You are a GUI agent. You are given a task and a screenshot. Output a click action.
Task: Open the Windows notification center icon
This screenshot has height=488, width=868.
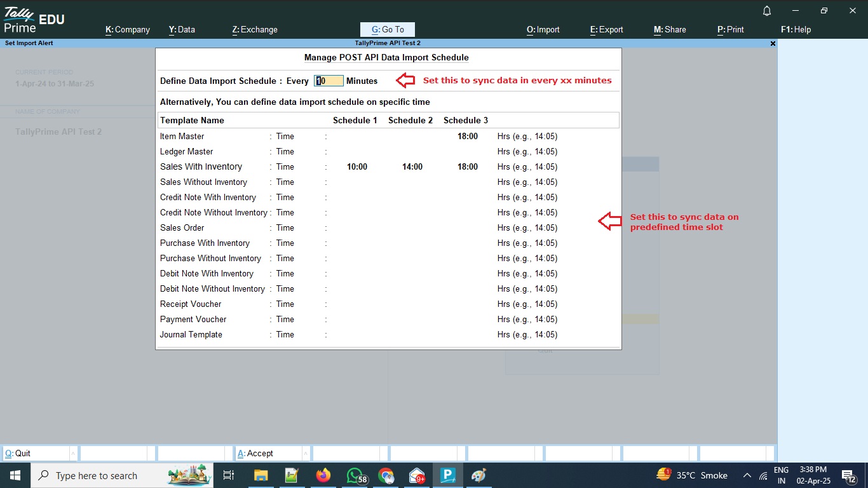(x=849, y=475)
